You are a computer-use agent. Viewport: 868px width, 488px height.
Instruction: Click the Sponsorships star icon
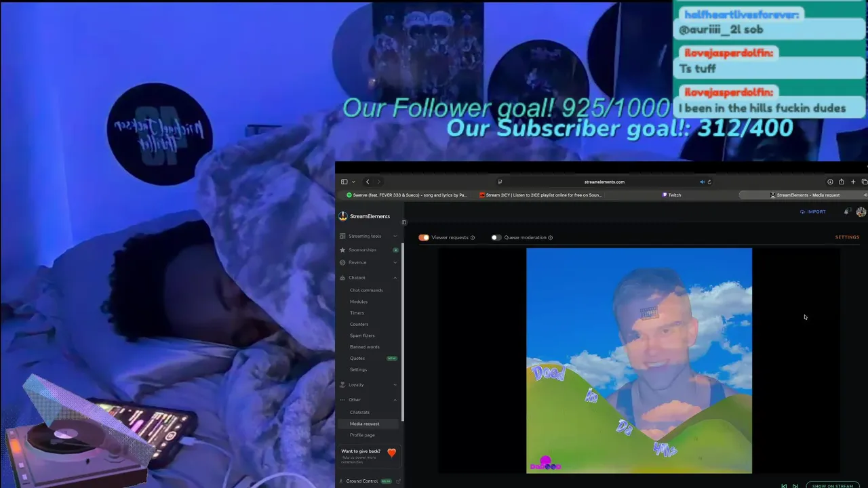pos(342,250)
